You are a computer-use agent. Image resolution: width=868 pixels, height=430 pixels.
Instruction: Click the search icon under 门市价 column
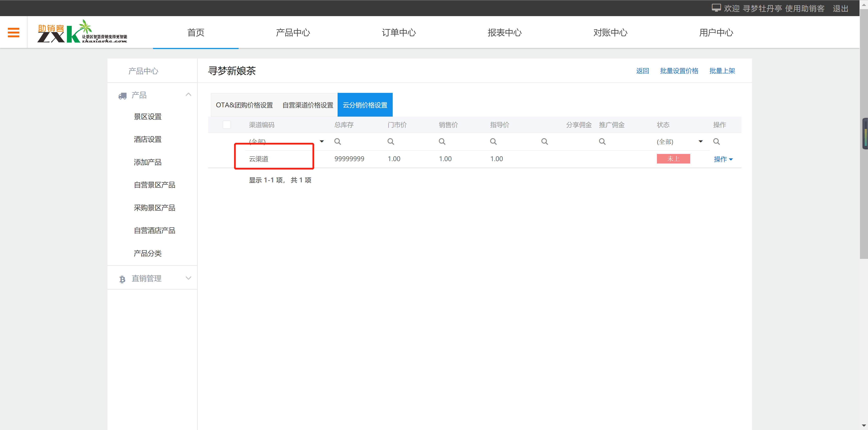(x=391, y=142)
